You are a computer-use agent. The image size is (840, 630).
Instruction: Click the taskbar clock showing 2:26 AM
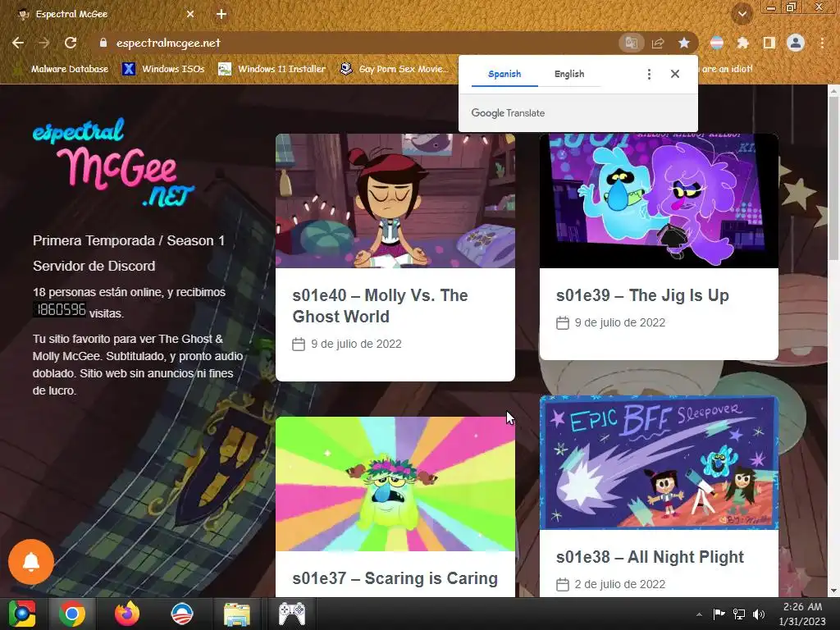[x=802, y=614]
